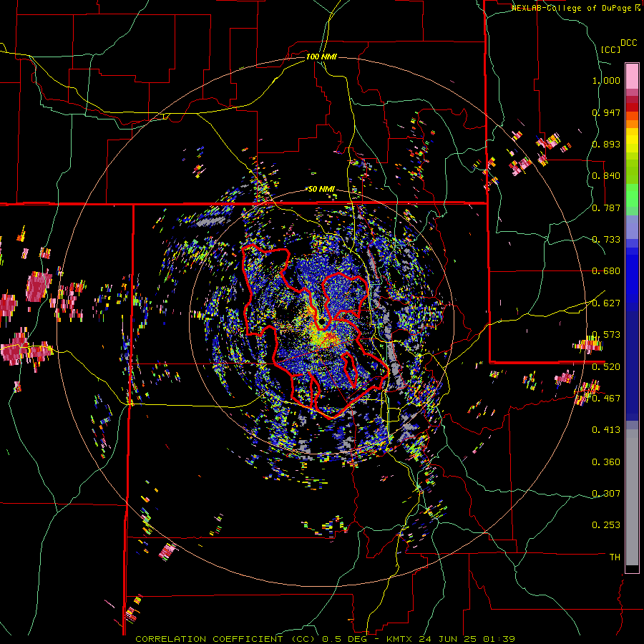Image resolution: width=644 pixels, height=644 pixels.
Task: Click the KMTX station identifier
Action: tap(399, 639)
